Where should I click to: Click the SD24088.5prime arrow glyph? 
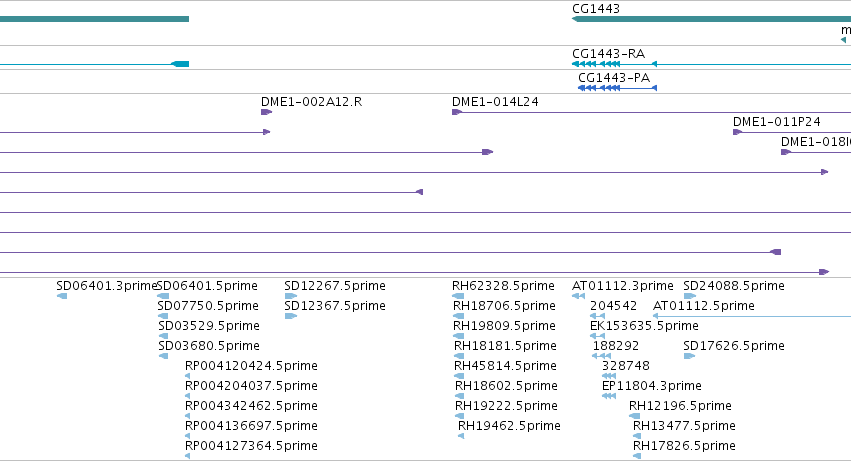(690, 296)
